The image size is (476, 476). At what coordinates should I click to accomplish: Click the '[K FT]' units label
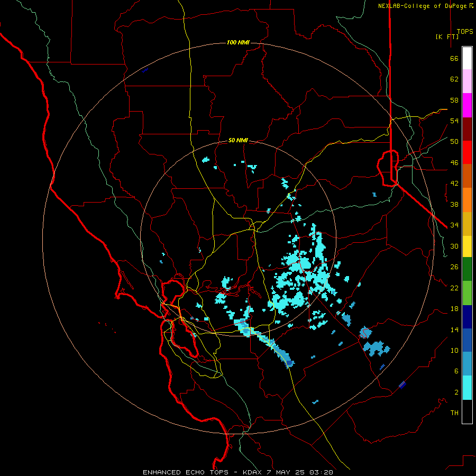coord(447,36)
